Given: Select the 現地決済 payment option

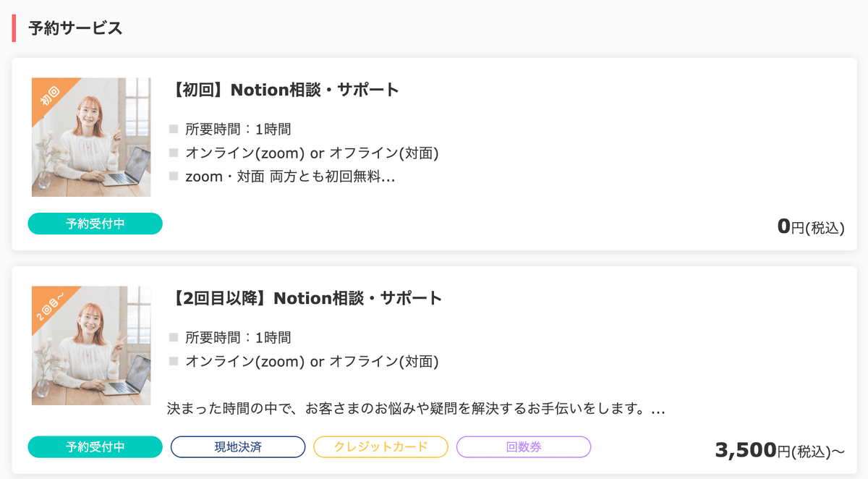Looking at the screenshot, I should pyautogui.click(x=237, y=446).
